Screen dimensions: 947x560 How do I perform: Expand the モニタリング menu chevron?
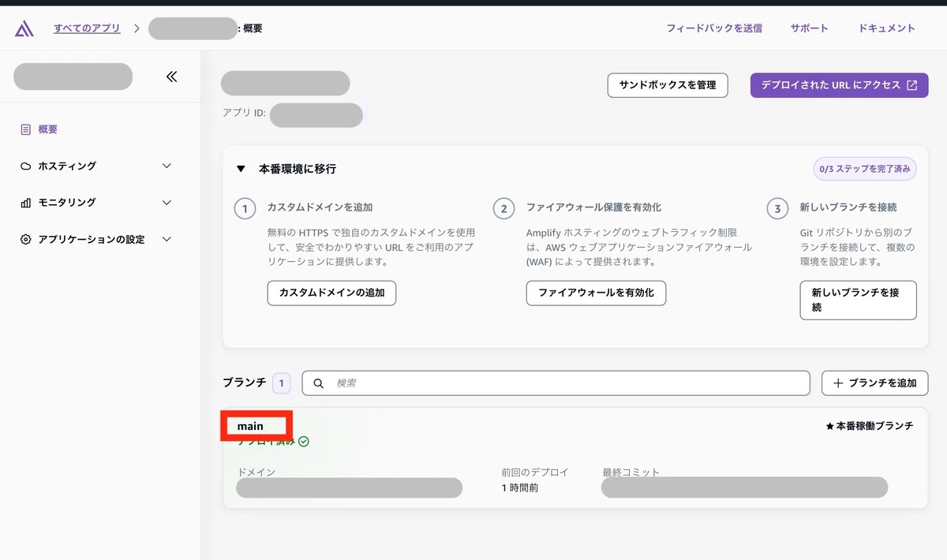[167, 203]
